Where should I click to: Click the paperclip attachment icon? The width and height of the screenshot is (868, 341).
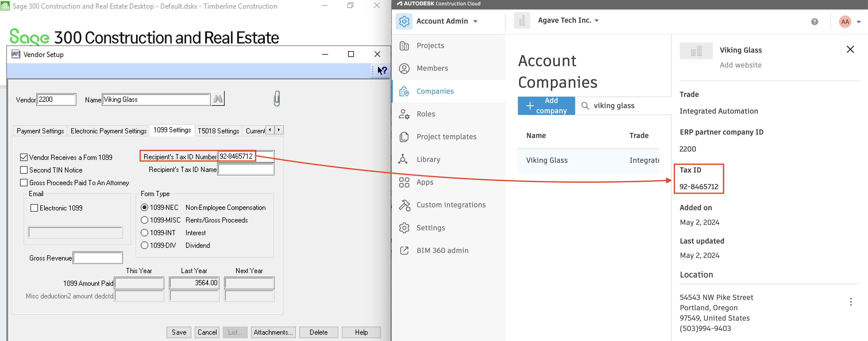tap(277, 99)
